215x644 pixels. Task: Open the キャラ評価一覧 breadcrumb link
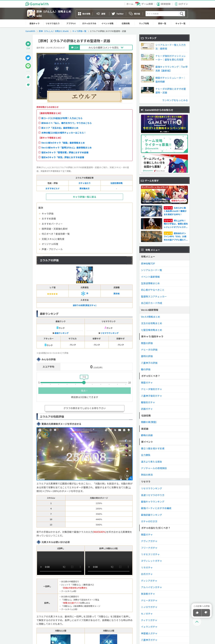pos(79,31)
